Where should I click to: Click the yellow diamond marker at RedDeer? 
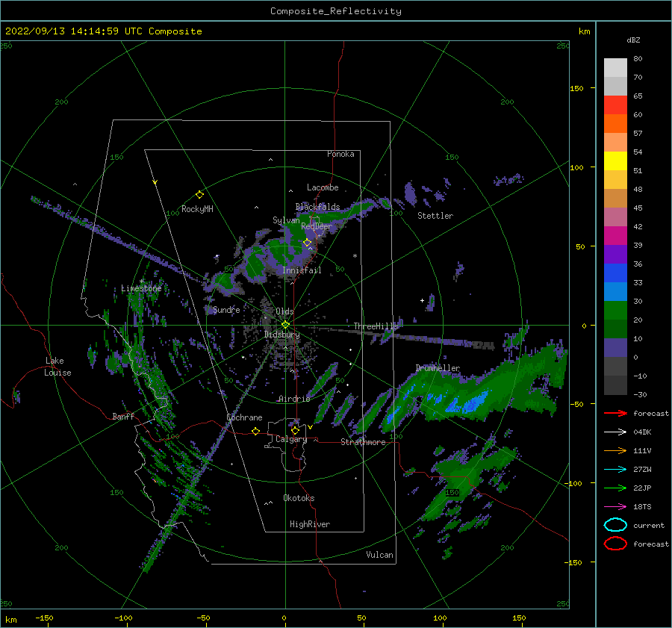click(x=307, y=243)
